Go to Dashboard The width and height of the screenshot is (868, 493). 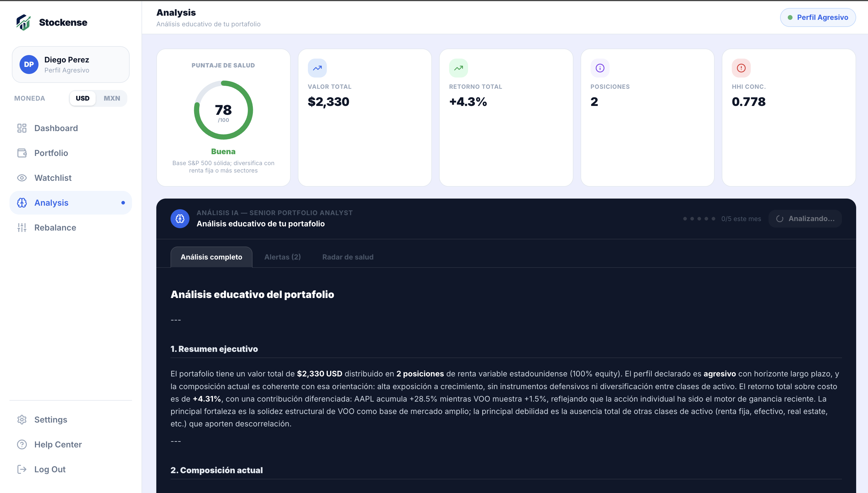(x=71, y=128)
